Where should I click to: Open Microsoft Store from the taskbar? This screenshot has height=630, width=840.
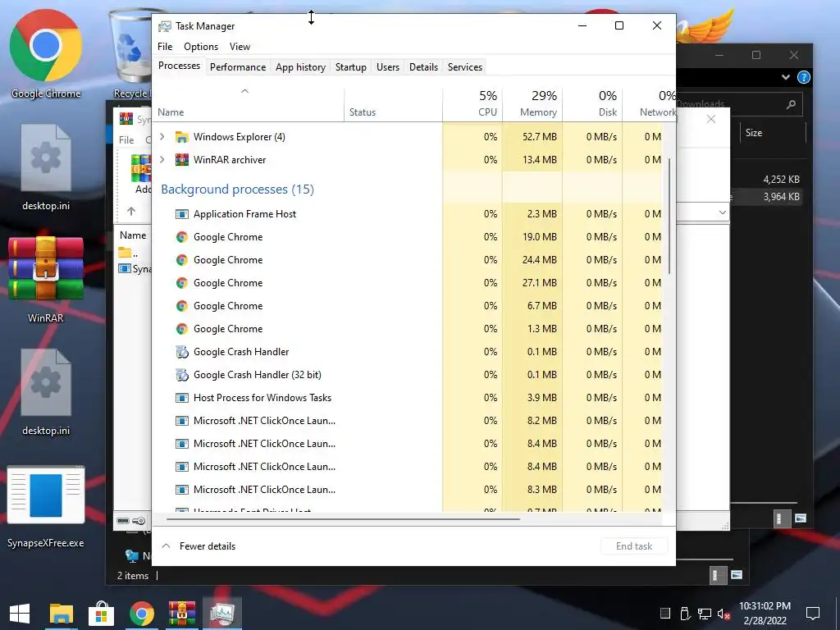(101, 614)
